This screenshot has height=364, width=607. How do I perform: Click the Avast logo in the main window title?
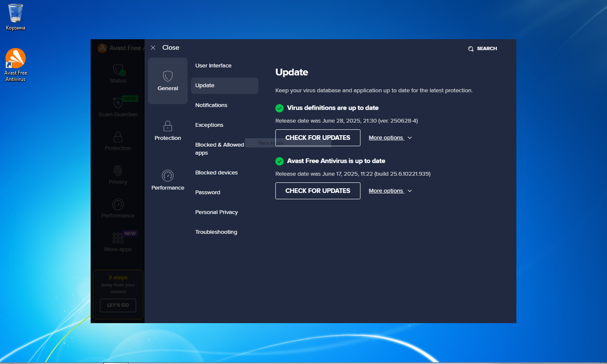[x=102, y=48]
